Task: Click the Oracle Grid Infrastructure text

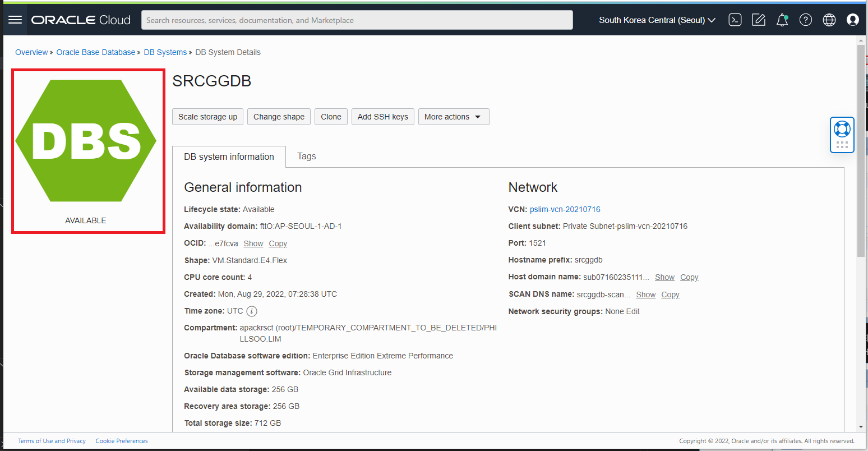Action: click(347, 372)
